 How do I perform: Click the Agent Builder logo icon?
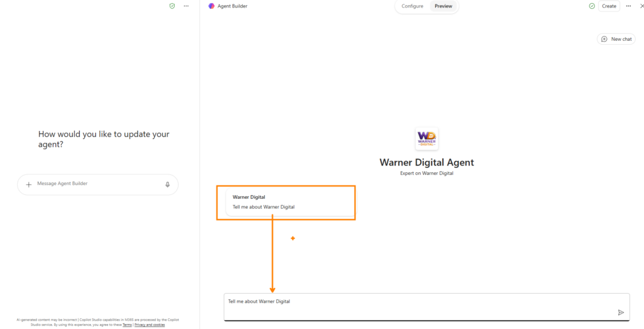point(211,6)
